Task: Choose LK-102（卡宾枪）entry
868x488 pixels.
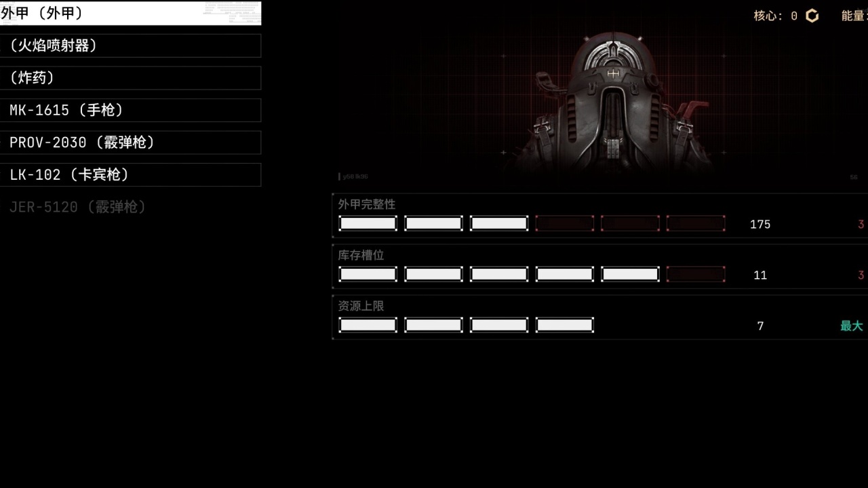Action: (x=130, y=174)
